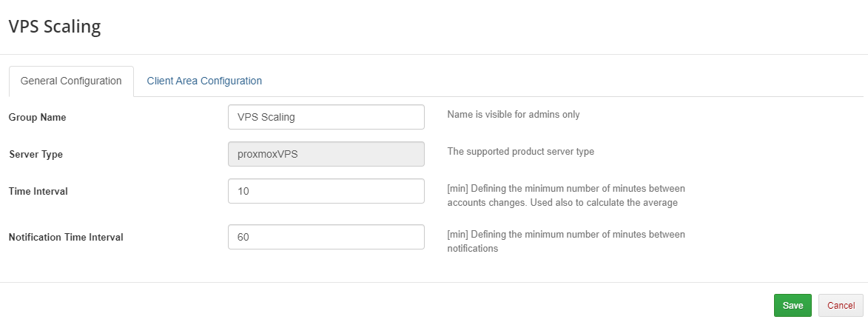This screenshot has width=868, height=325.
Task: Click the word 'notifications' ending the last hint
Action: [x=472, y=249]
